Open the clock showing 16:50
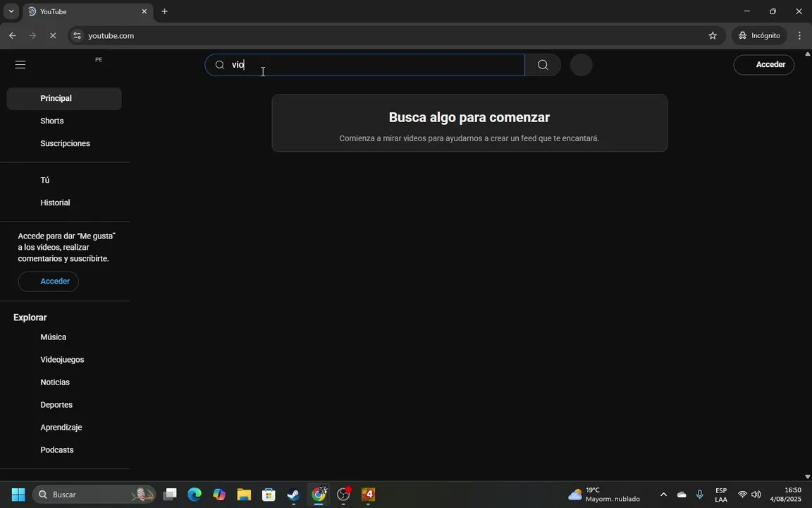Image resolution: width=812 pixels, height=508 pixels. (786, 495)
